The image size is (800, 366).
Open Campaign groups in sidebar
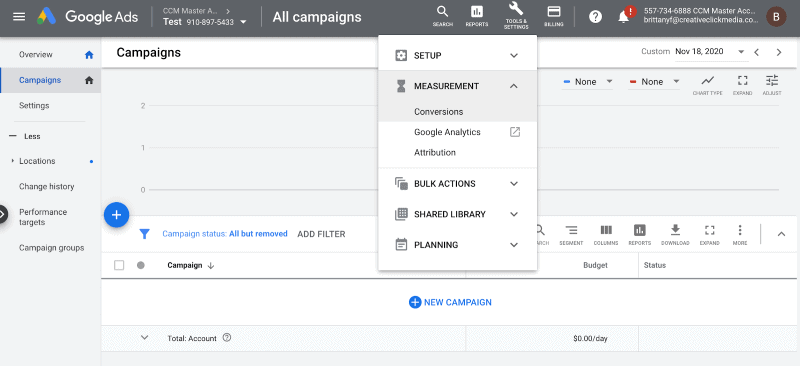[x=52, y=248]
